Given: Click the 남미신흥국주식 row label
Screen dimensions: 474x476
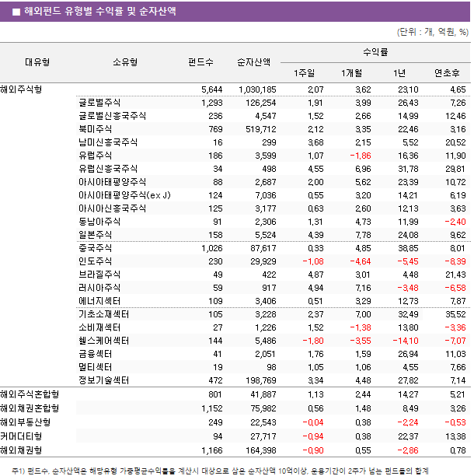Looking at the screenshot, I should pyautogui.click(x=108, y=142).
